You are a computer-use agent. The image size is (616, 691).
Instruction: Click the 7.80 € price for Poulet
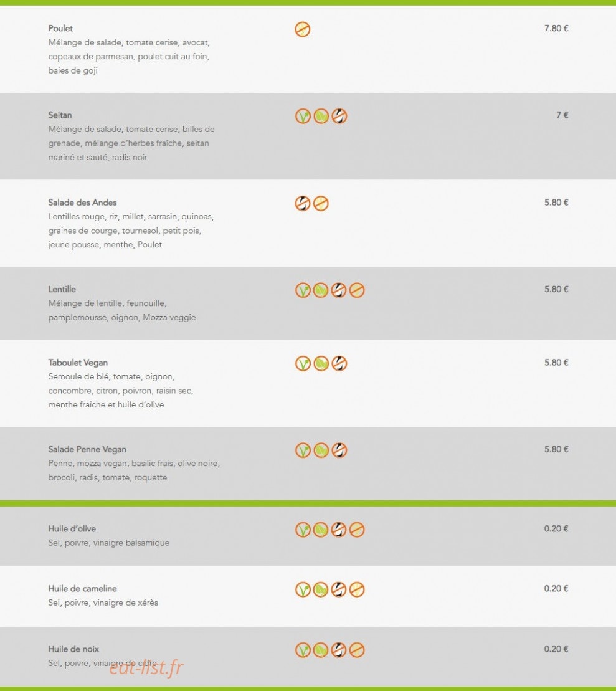(x=556, y=28)
